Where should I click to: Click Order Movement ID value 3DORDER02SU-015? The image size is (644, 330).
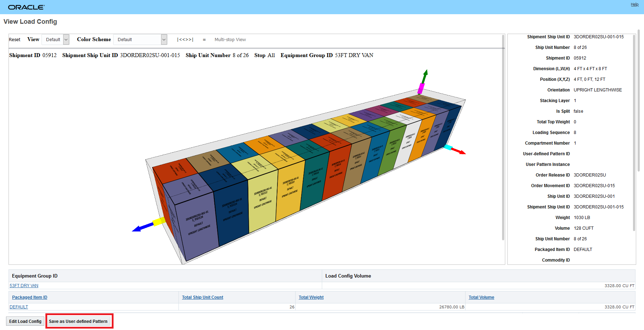[594, 186]
